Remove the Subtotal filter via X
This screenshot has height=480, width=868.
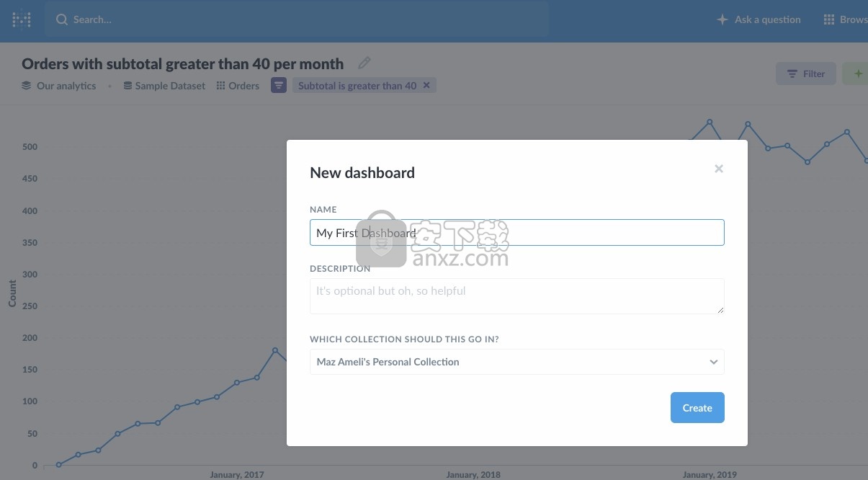(426, 85)
